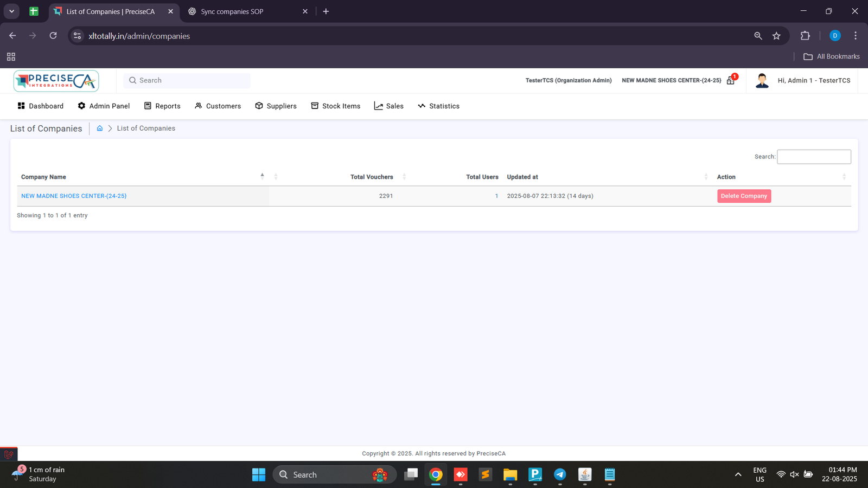The height and width of the screenshot is (488, 868).
Task: Open the browser apps grid icon
Action: point(11,57)
